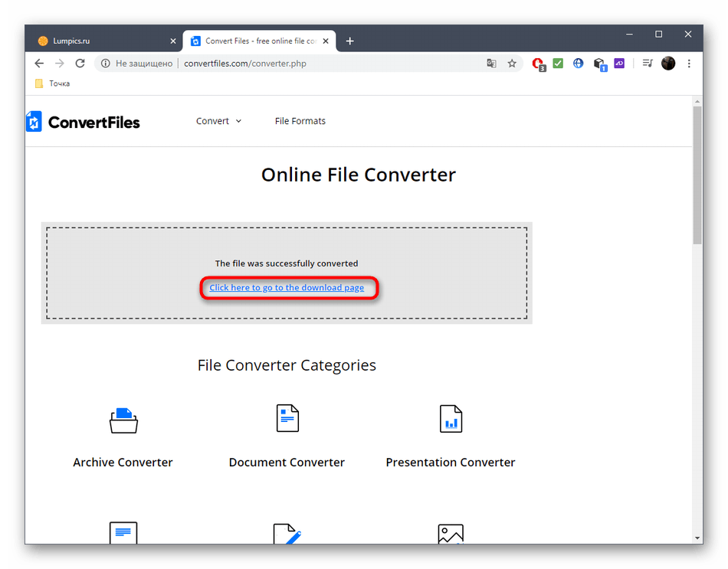728x569 pixels.
Task: Reload the current page
Action: pos(80,64)
